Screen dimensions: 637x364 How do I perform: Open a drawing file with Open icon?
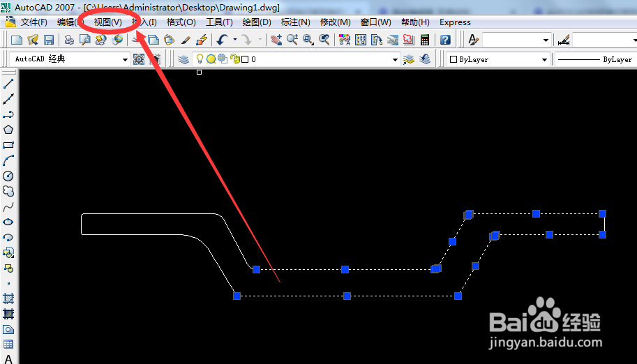(x=33, y=40)
